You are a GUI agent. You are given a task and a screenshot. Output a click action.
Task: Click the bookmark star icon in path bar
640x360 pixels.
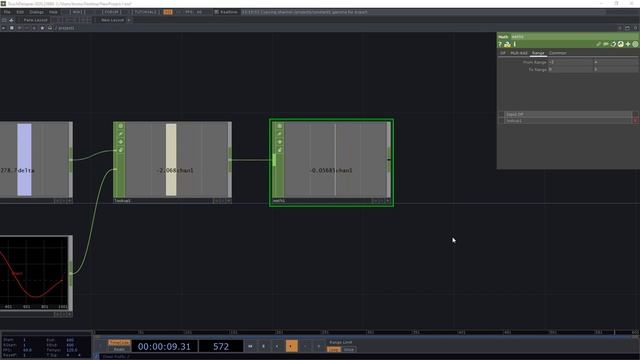(x=42, y=28)
